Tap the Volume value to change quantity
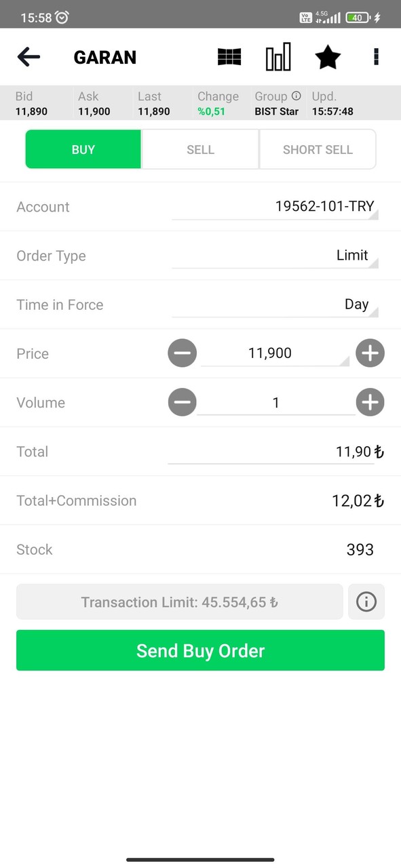This screenshot has width=401, height=868. (x=275, y=402)
